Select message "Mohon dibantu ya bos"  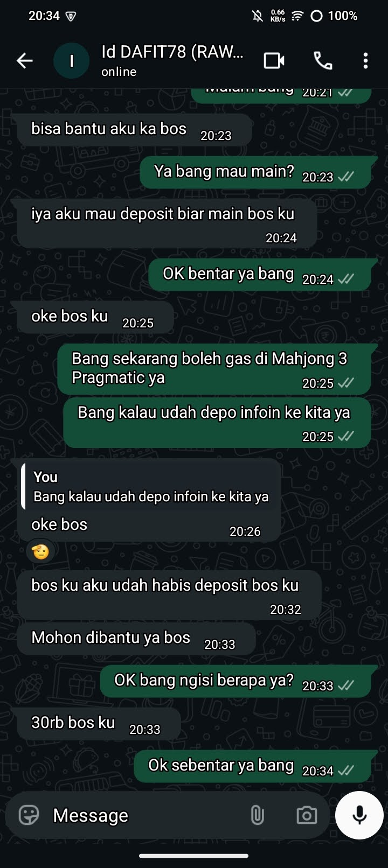tap(136, 639)
